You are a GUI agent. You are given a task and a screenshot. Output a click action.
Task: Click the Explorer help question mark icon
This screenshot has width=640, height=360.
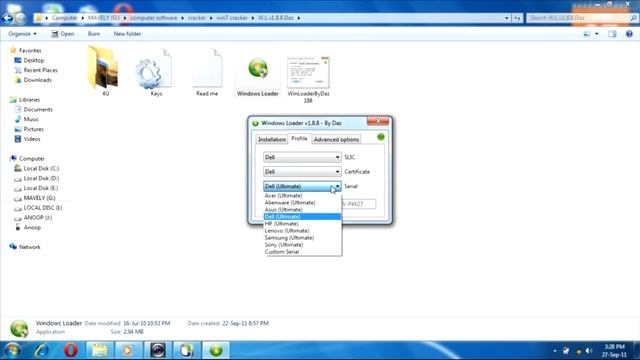629,34
